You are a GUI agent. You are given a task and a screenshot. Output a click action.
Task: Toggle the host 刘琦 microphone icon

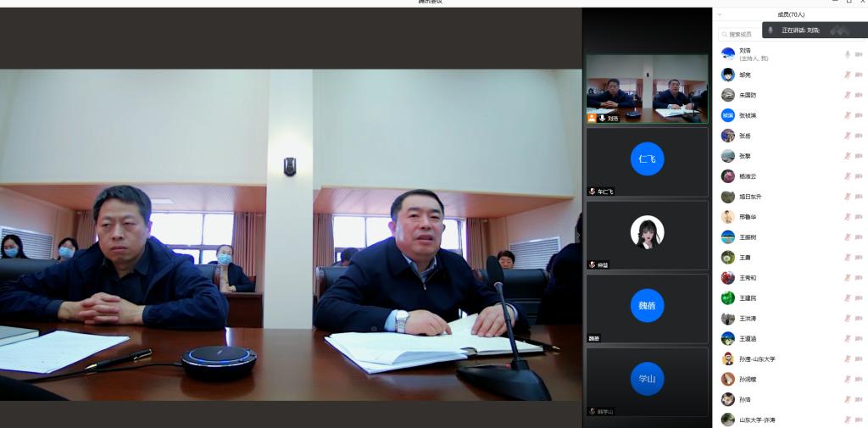[847, 54]
